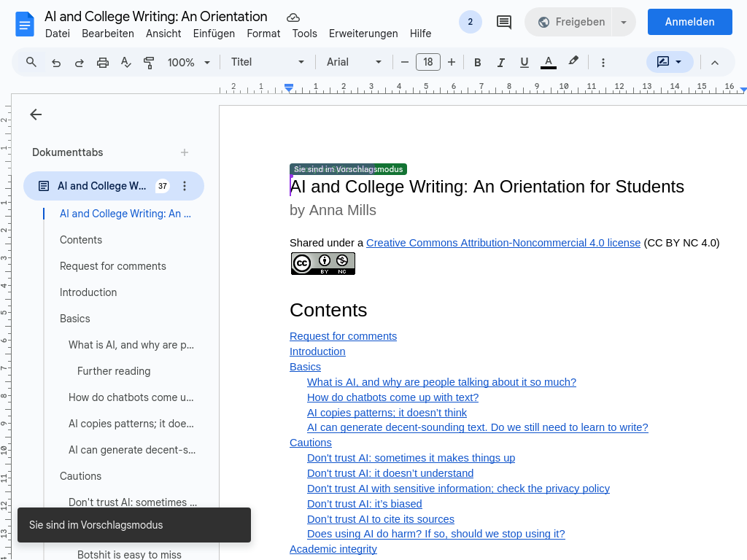This screenshot has height=560, width=747.
Task: Follow Don't trust AI: it's biased link
Action: click(365, 504)
